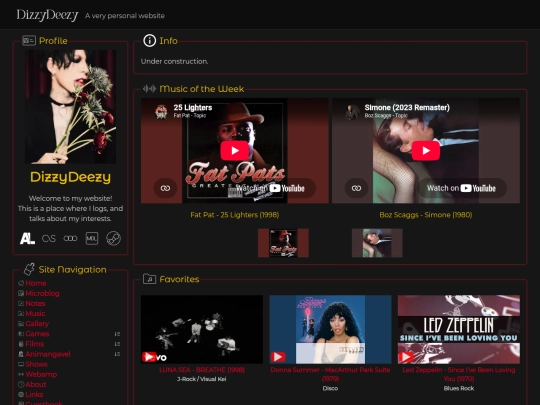Click the Disco genre label
Image resolution: width=540 pixels, height=405 pixels.
point(330,388)
